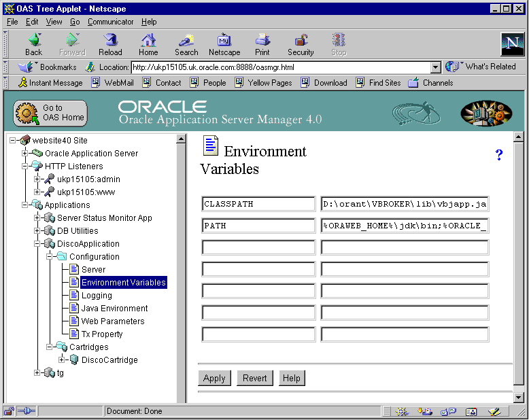Print the page using the Print icon

[x=262, y=40]
